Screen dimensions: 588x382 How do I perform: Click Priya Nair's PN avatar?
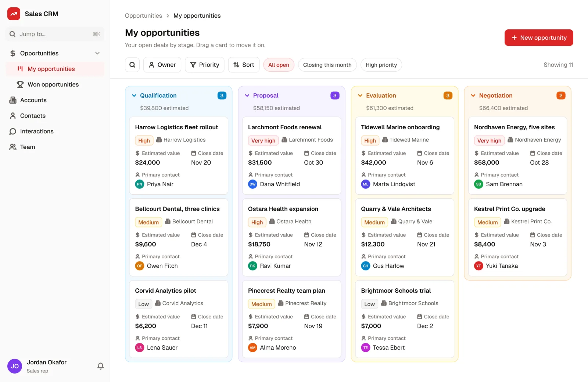[140, 184]
